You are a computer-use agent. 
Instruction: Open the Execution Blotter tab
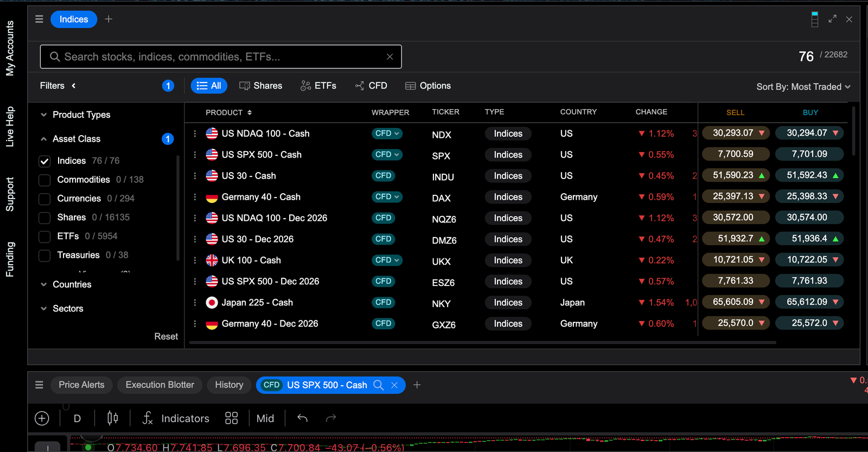(159, 385)
